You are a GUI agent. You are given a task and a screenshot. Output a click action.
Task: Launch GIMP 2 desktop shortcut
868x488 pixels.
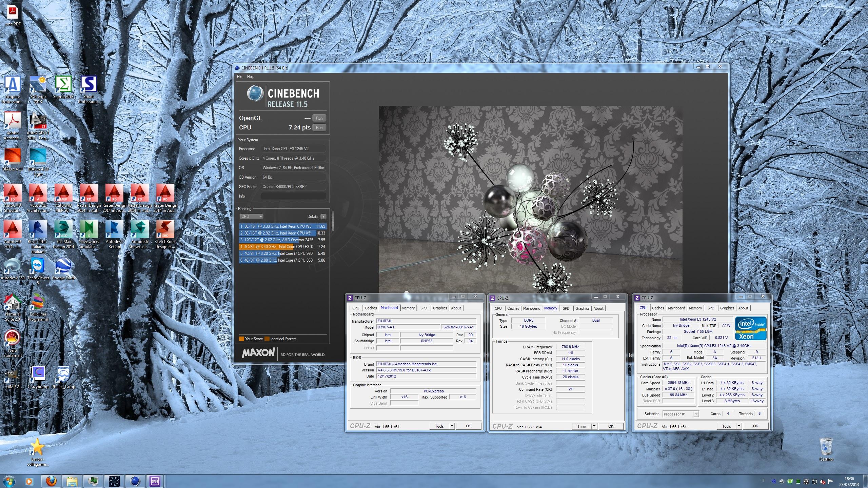pos(13,378)
